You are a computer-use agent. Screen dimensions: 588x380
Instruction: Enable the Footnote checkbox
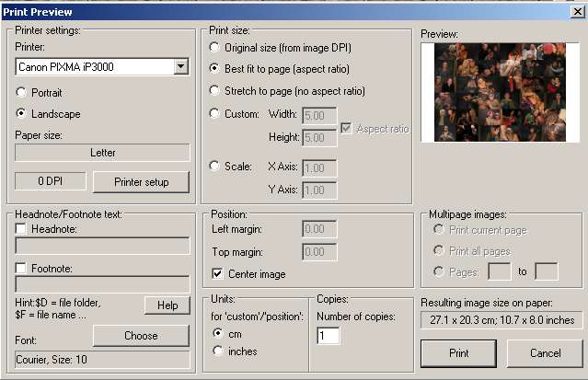[x=22, y=269]
